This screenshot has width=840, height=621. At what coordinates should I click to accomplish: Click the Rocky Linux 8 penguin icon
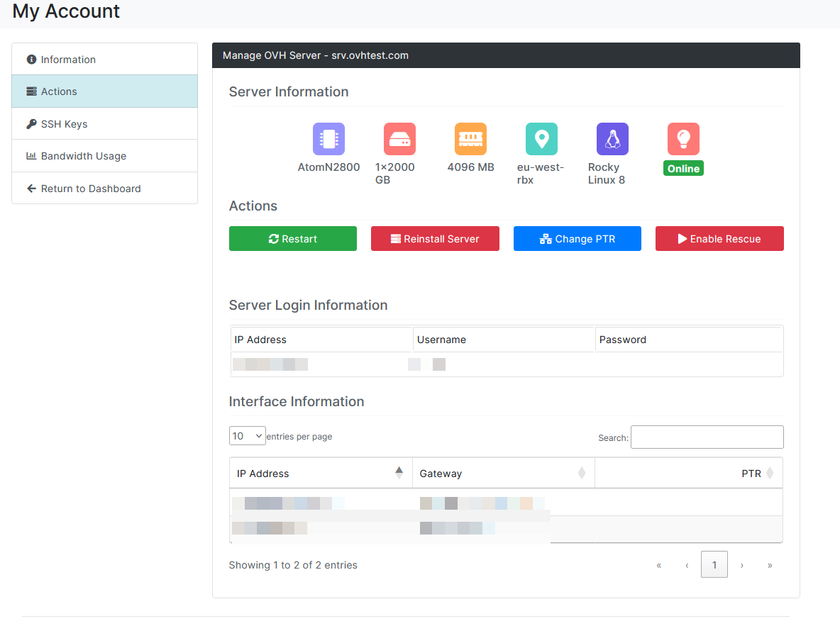(612, 139)
